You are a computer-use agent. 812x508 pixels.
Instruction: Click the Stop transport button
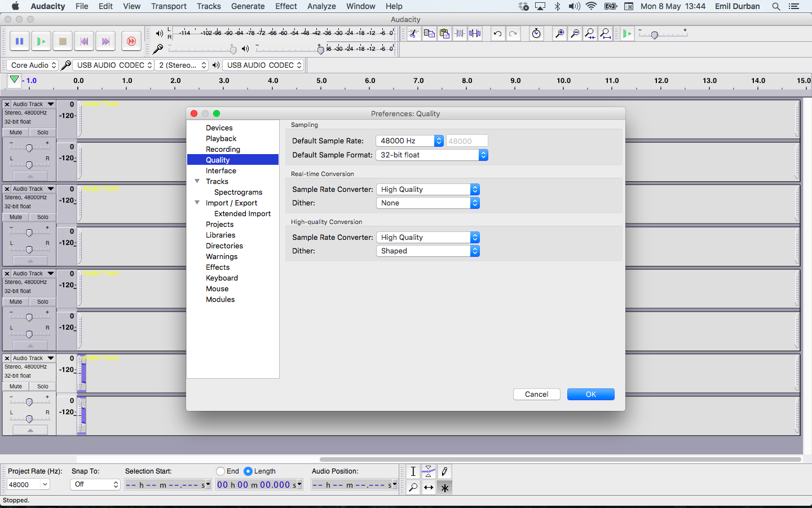(63, 41)
